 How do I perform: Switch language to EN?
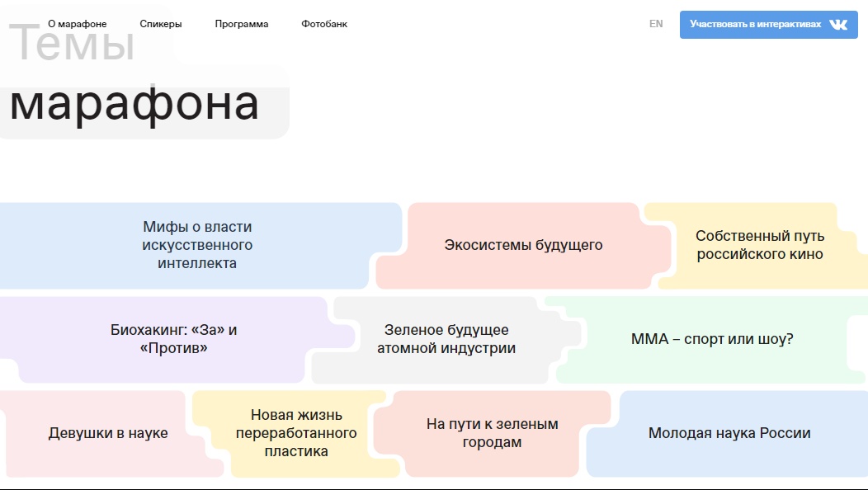click(656, 24)
